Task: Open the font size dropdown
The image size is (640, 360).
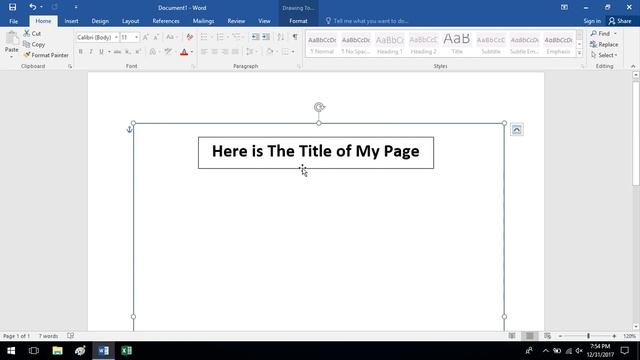Action: 136,37
